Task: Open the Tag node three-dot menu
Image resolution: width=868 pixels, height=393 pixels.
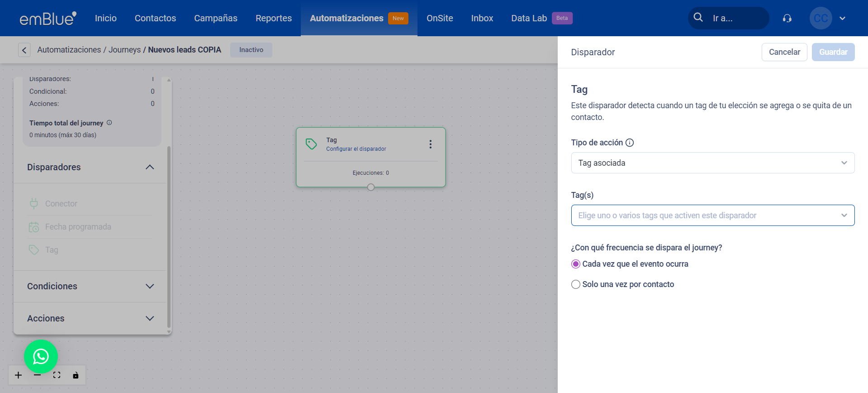Action: pos(430,144)
